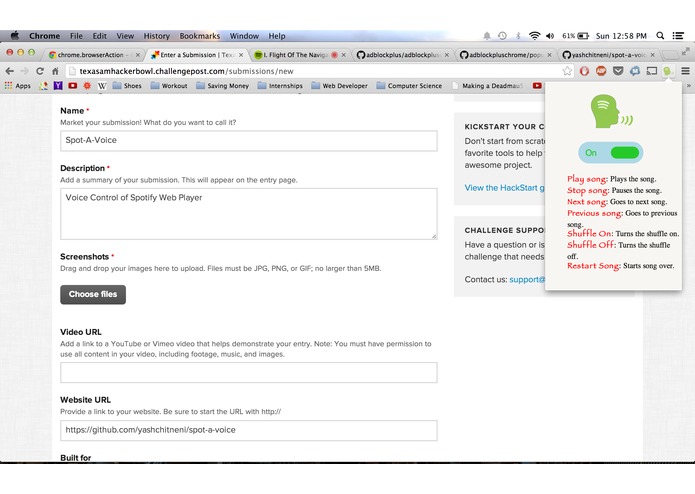The height and width of the screenshot is (494, 695).
Task: Open the Making a Deadmau5 bookmark
Action: coord(487,86)
